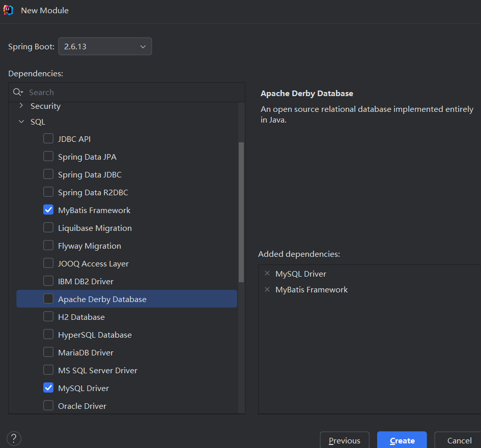Tick the Oracle Driver checkbox

[x=48, y=405]
